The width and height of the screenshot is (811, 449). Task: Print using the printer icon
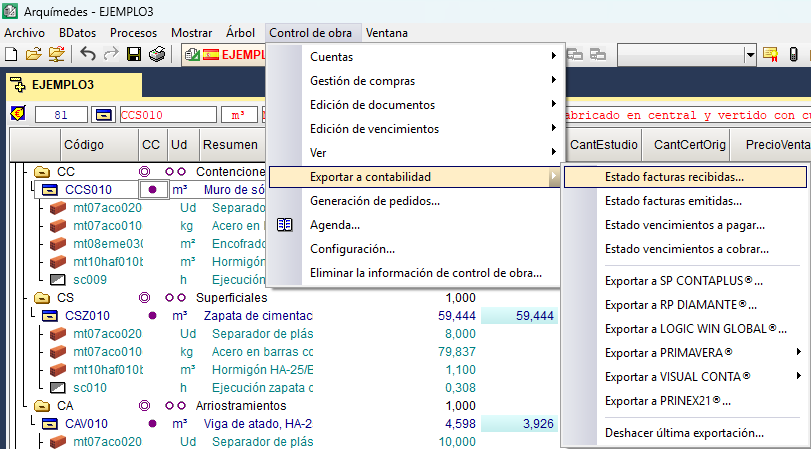(157, 54)
